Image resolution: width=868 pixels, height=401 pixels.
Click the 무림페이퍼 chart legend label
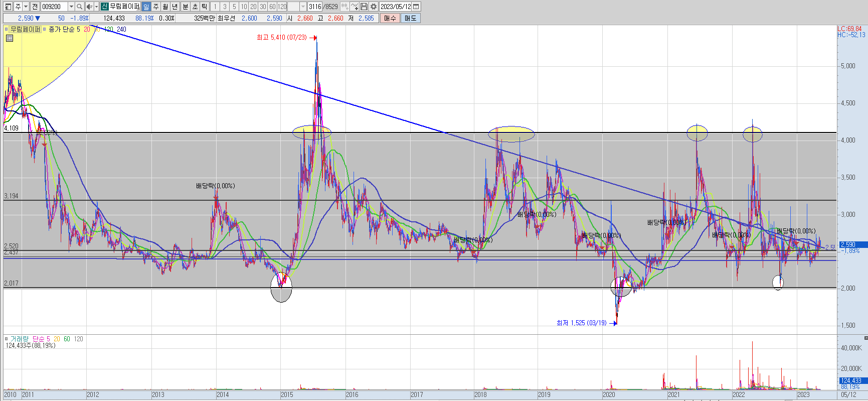coord(25,30)
